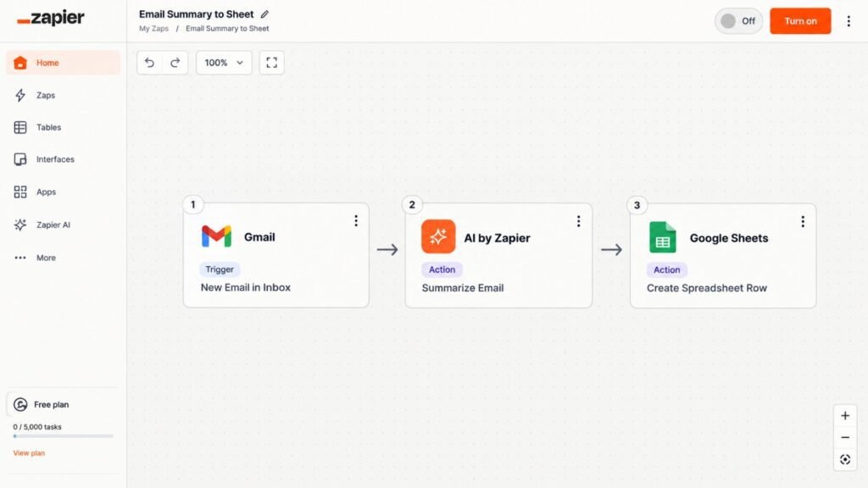Go to the My Zaps breadcrumb
Viewport: 868px width, 488px height.
coord(153,28)
